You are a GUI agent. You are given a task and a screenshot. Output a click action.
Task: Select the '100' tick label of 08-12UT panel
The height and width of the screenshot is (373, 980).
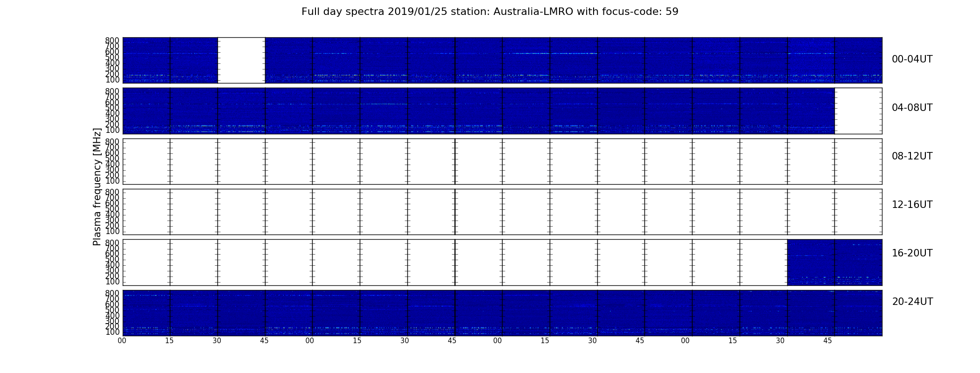112,181
